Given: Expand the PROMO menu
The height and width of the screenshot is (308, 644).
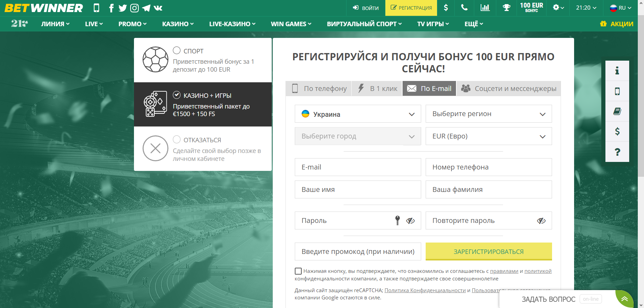Looking at the screenshot, I should coord(133,24).
